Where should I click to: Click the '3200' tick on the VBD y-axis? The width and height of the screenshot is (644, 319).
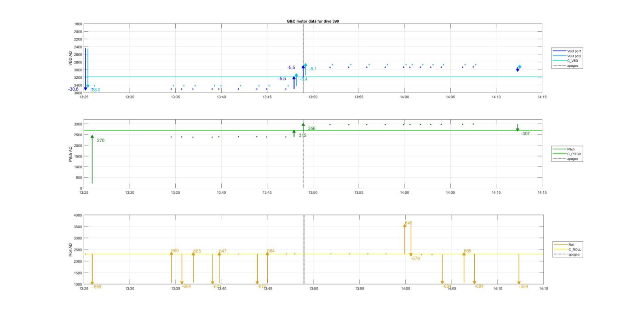click(78, 78)
